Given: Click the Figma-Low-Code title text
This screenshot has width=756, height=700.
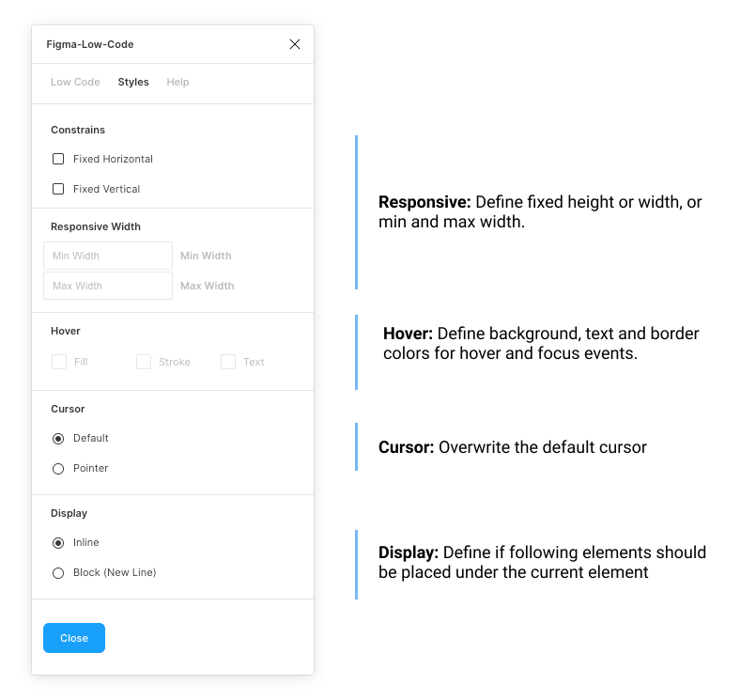Looking at the screenshot, I should (x=90, y=44).
